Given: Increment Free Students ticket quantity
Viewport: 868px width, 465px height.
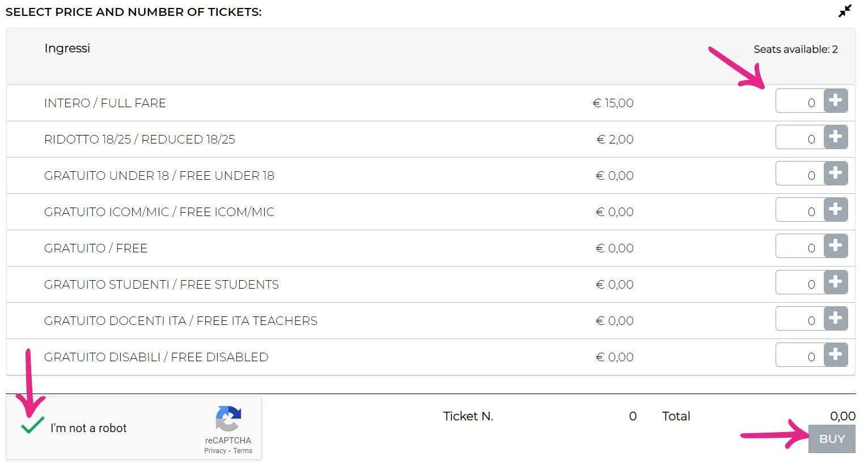Looking at the screenshot, I should click(835, 283).
